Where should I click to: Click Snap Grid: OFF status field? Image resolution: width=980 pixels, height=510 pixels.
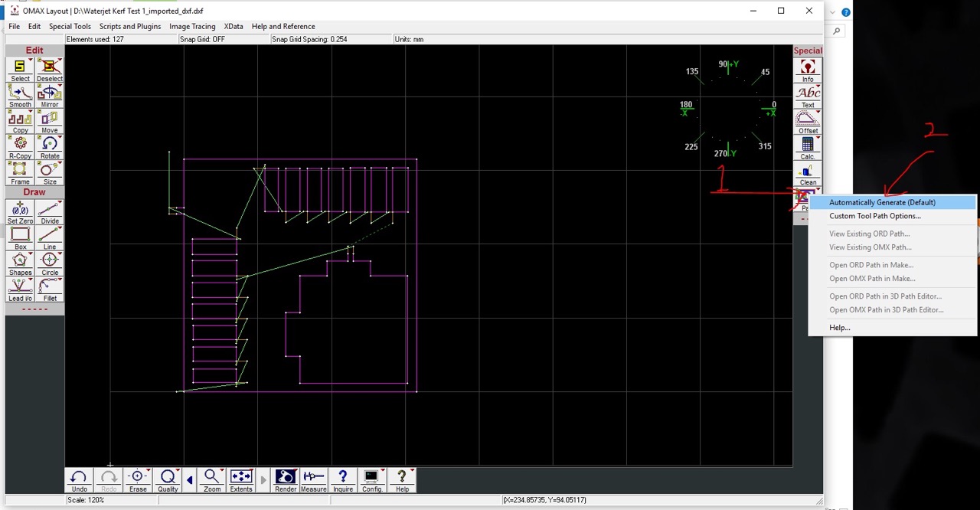[x=223, y=39]
